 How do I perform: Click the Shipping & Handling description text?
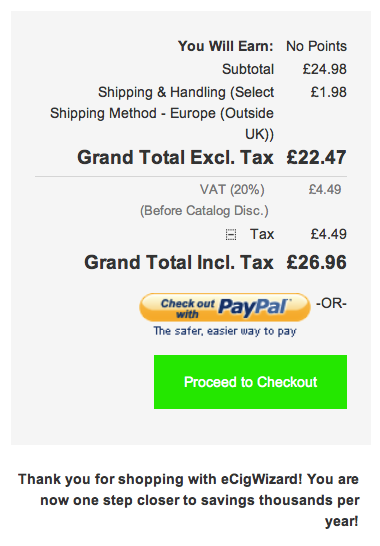coord(162,113)
